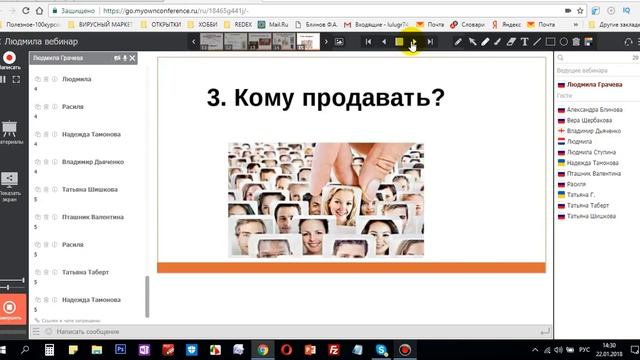Select the marker highlighter tool
The width and height of the screenshot is (640, 360).
[x=485, y=42]
